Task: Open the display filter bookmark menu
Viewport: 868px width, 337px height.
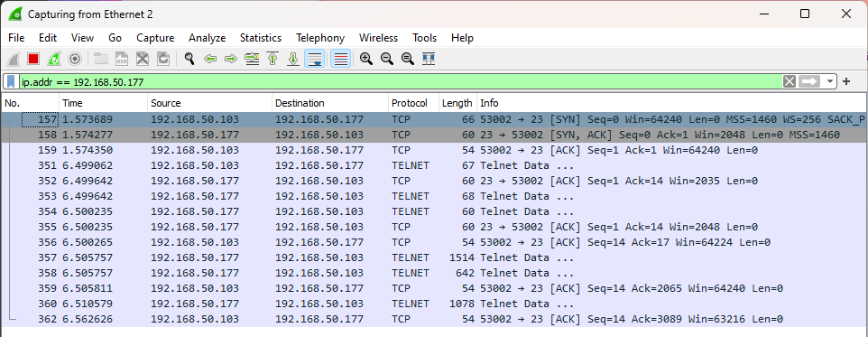Action: click(12, 82)
